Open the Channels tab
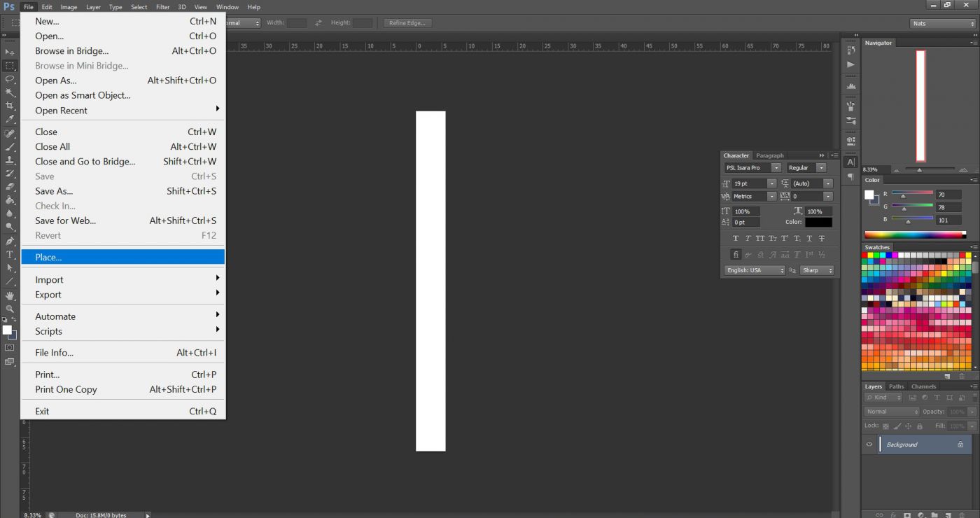This screenshot has height=518, width=980. pos(923,386)
